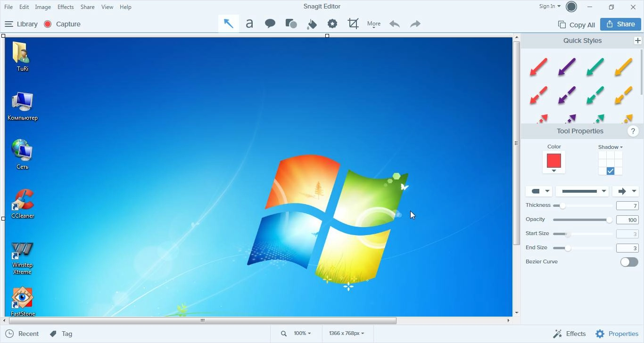
Task: Open the View menu
Action: 107,7
